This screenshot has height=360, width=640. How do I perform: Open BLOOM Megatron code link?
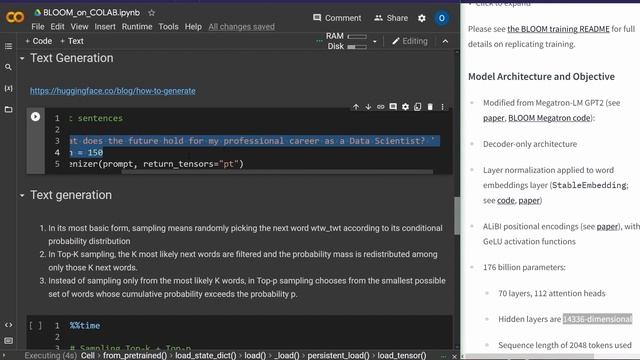(549, 118)
